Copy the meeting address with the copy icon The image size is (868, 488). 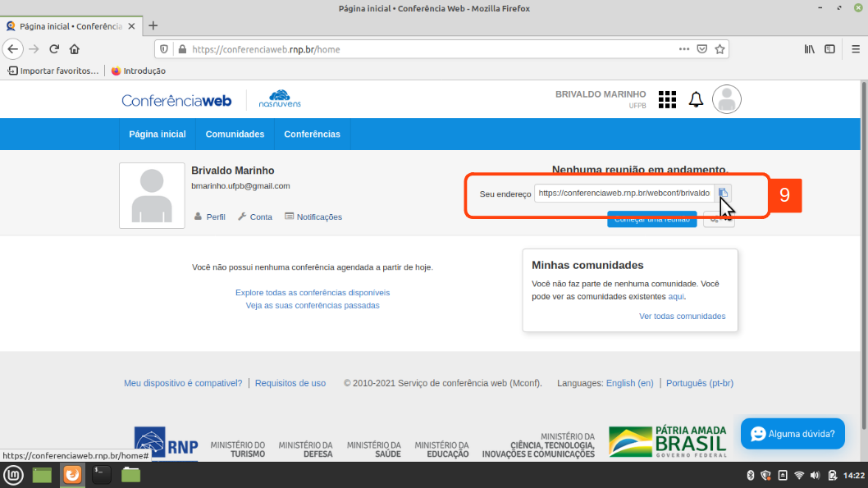(x=723, y=193)
